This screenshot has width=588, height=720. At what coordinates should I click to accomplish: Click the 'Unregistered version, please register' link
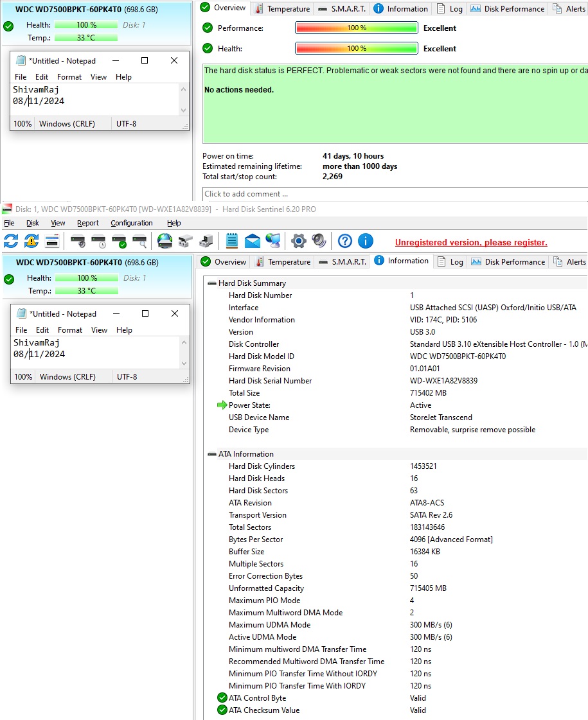(x=471, y=242)
